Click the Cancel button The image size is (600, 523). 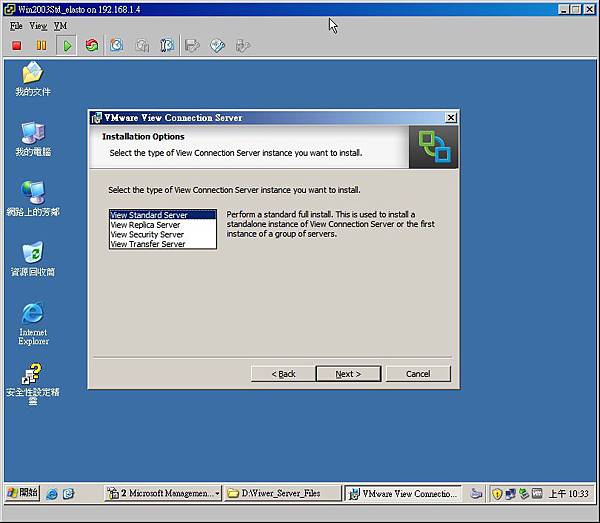[418, 374]
